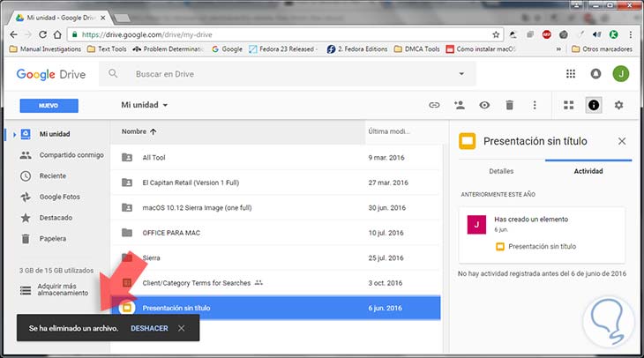Bookmark this page with the star
Screen dimensions: 644x358
(x=496, y=35)
